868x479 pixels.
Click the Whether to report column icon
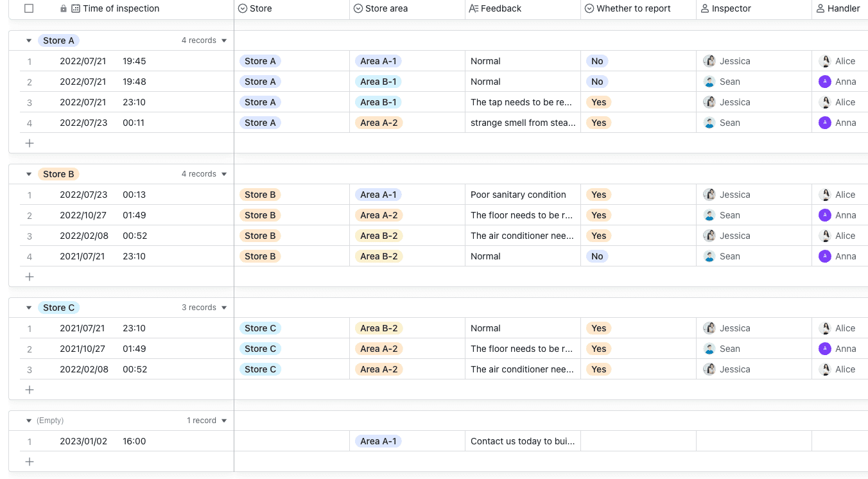click(x=589, y=9)
